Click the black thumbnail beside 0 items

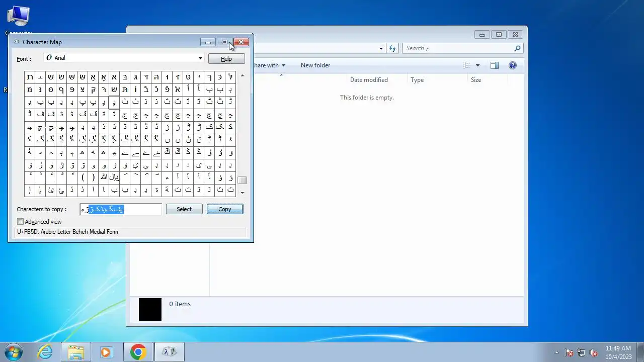pyautogui.click(x=150, y=309)
